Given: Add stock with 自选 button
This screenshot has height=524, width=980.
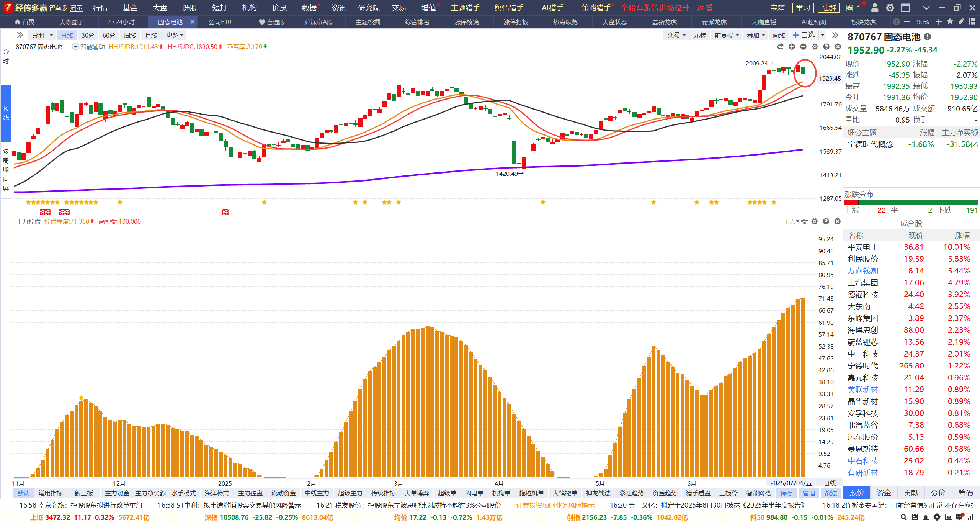Looking at the screenshot, I should pos(804,35).
